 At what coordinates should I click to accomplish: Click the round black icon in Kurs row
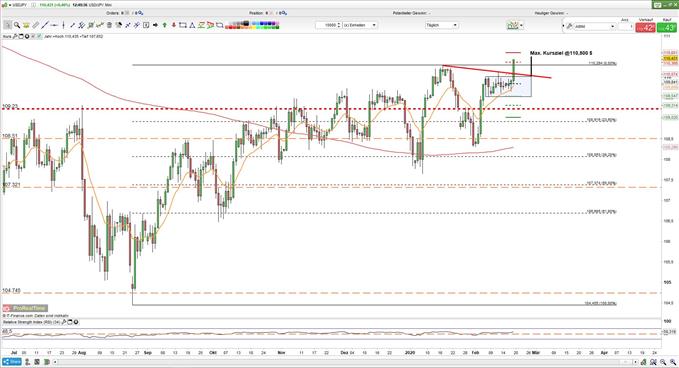pos(27,36)
